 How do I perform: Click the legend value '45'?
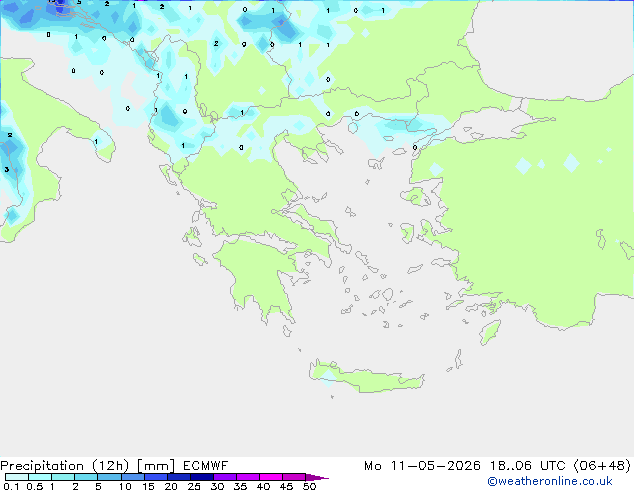click(x=286, y=486)
